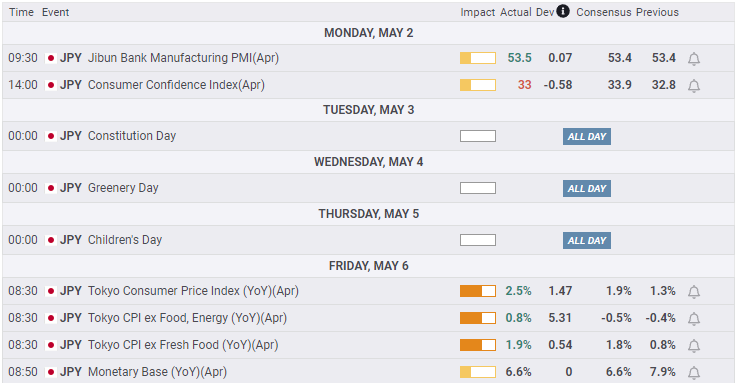Image resolution: width=736 pixels, height=383 pixels.
Task: Click the Consensus column header
Action: pyautogui.click(x=604, y=12)
